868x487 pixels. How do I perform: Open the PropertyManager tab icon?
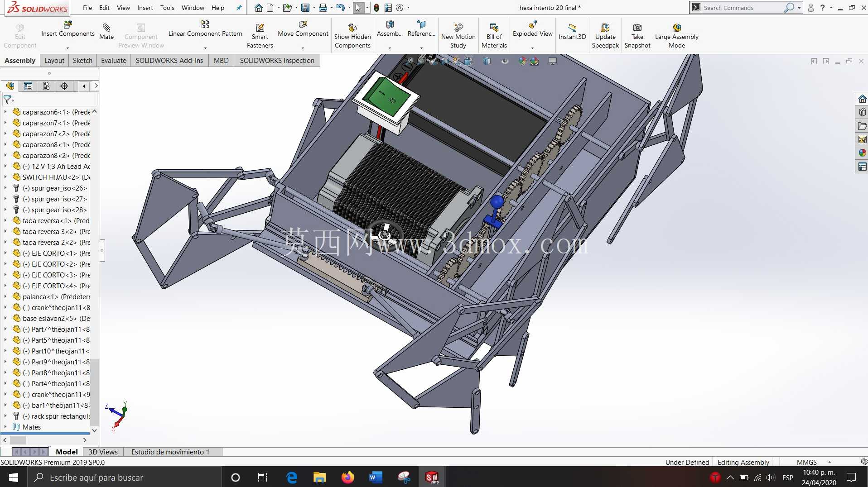click(x=28, y=86)
